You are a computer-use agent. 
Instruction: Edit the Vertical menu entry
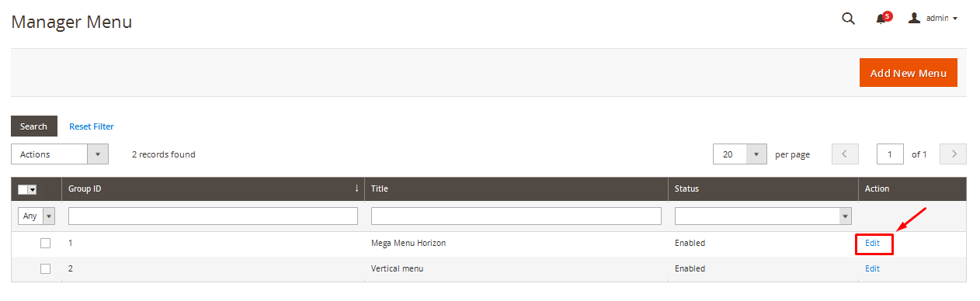click(873, 268)
